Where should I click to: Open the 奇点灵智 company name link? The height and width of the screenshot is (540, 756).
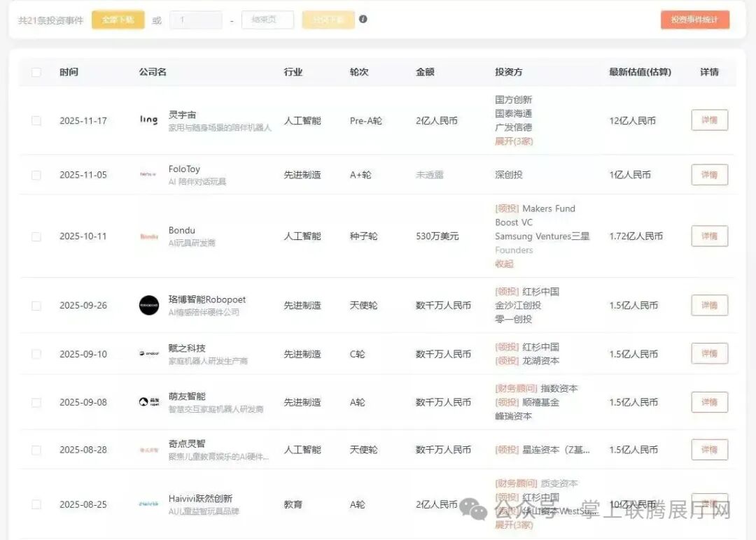click(187, 443)
